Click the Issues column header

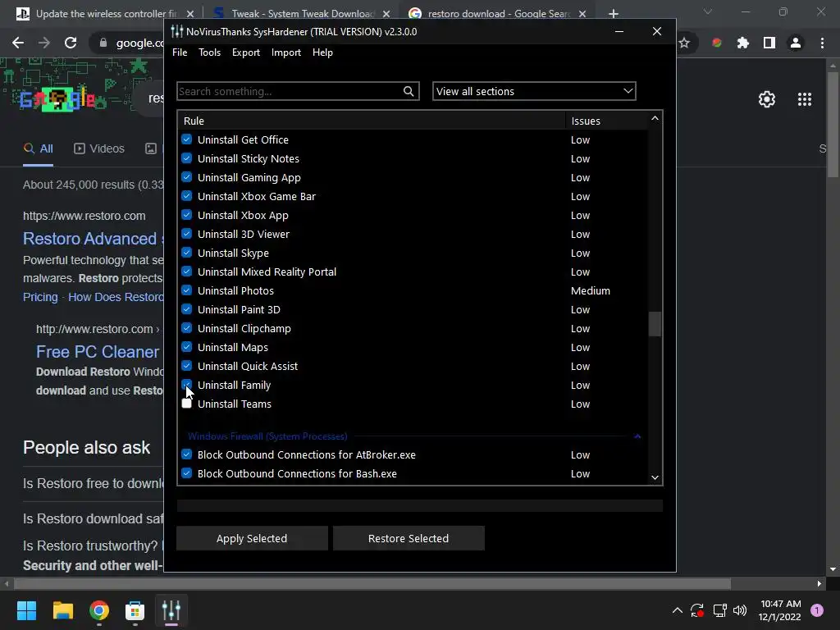coord(606,121)
